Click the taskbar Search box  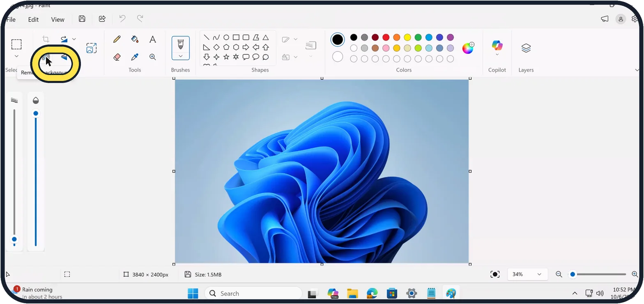[x=253, y=293]
